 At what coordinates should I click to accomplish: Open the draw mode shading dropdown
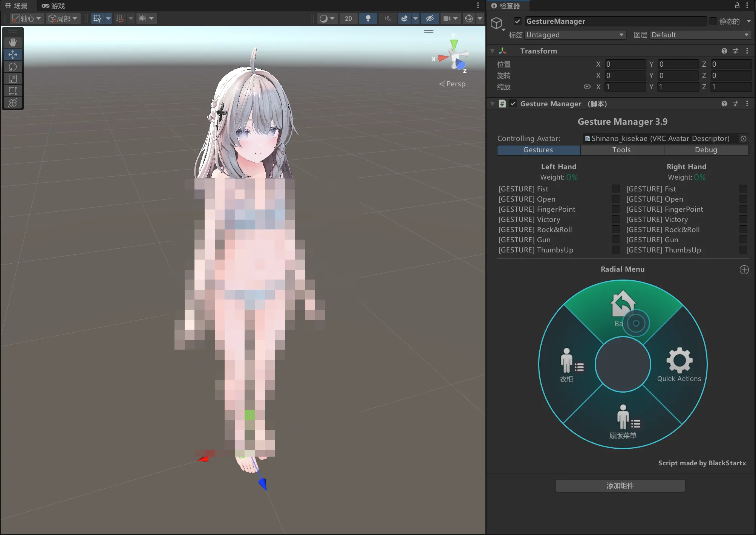327,18
